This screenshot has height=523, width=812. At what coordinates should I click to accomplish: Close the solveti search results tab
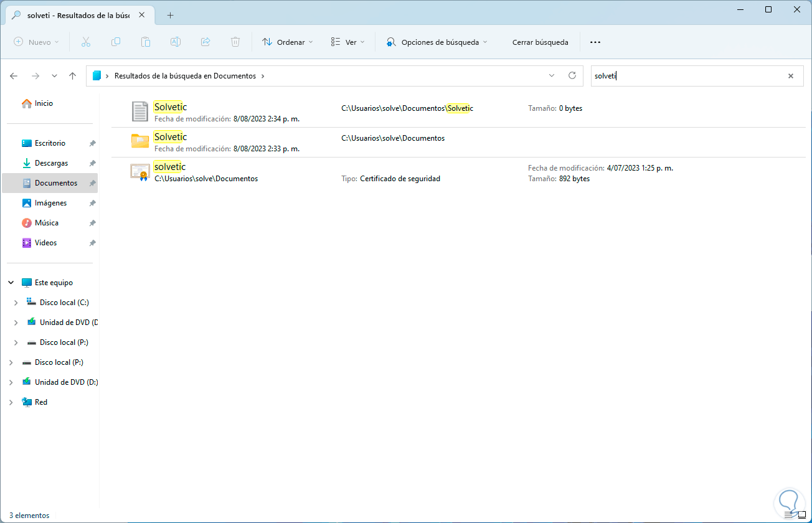(143, 15)
